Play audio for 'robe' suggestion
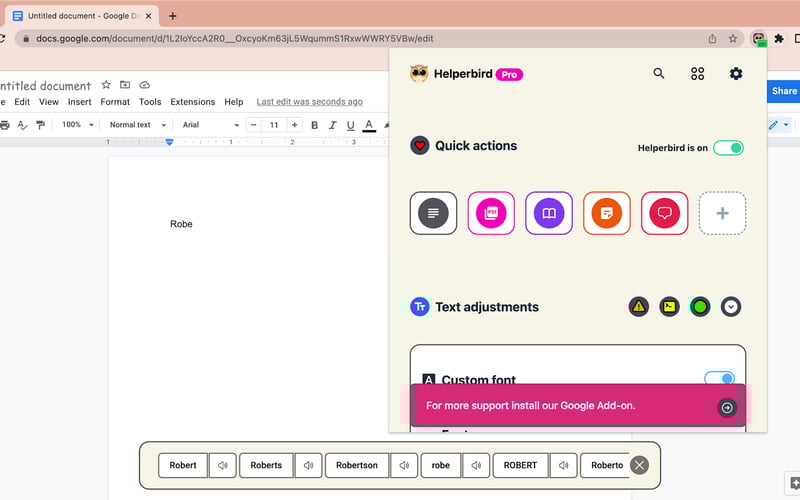Screen dimensions: 800x500 pyautogui.click(x=476, y=465)
